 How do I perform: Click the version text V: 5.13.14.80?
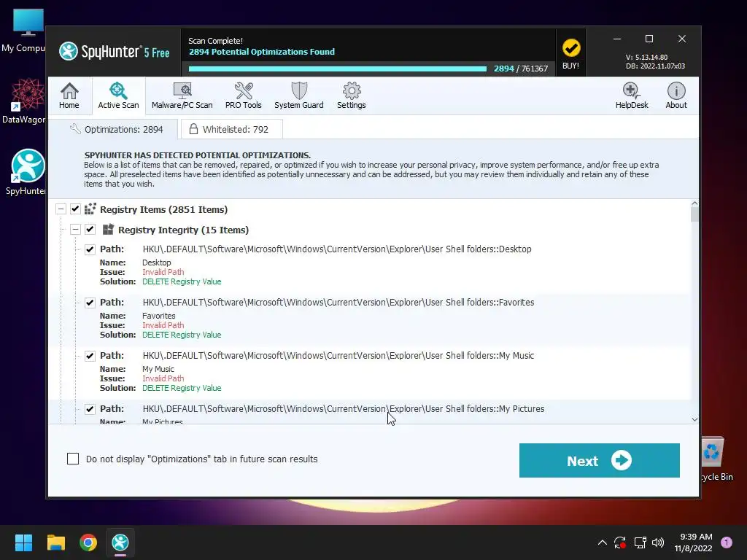click(x=646, y=57)
